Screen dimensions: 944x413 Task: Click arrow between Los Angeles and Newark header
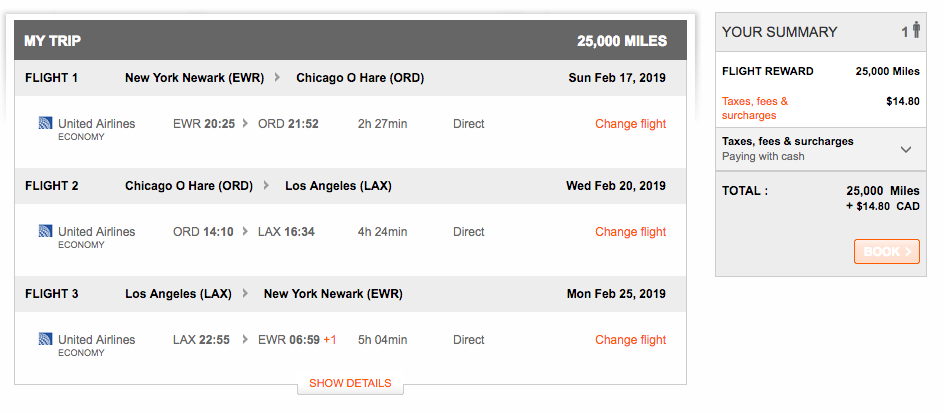click(245, 294)
